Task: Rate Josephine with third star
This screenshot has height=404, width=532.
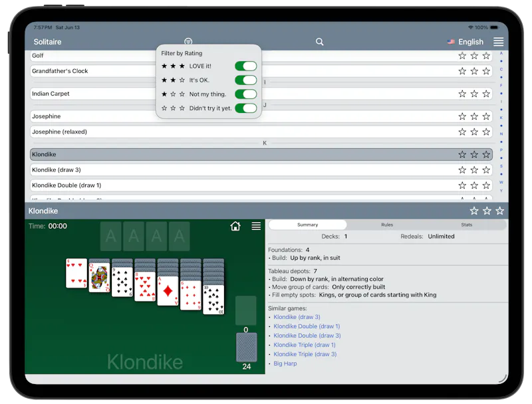Action: (486, 116)
